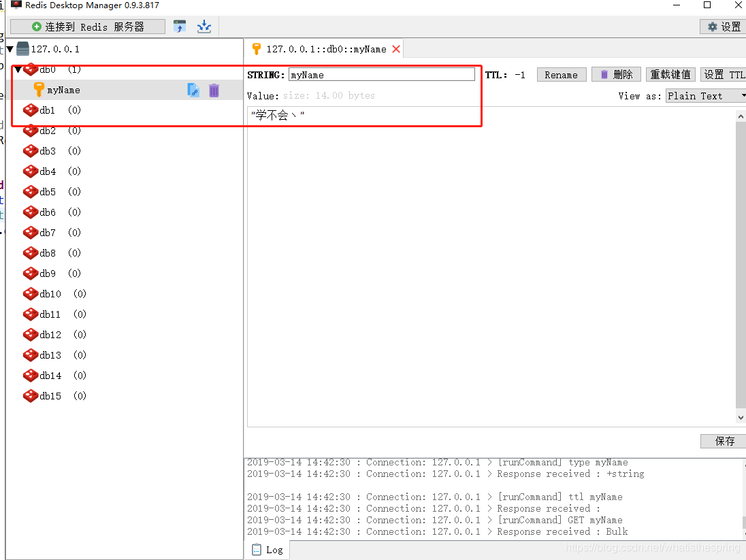
Task: Click the db10 (0) tree label
Action: (x=63, y=295)
